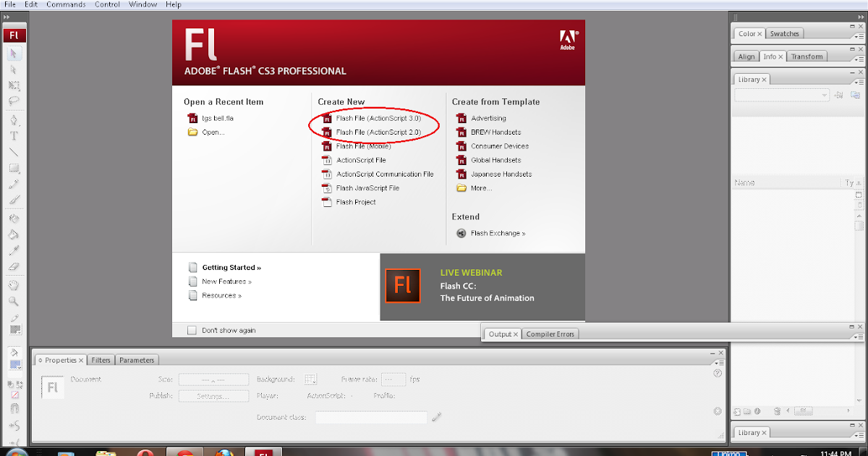This screenshot has height=456, width=868.
Task: Toggle Snap to Objects magnet option
Action: 14,409
